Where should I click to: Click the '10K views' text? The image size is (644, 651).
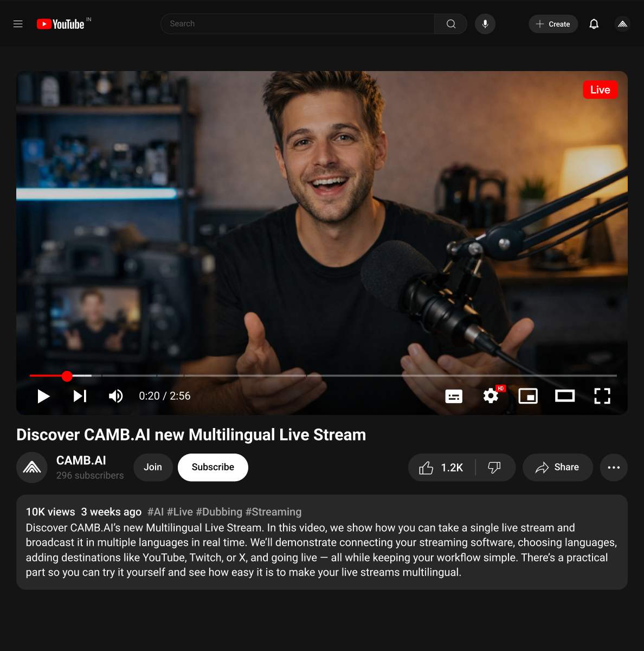point(50,512)
